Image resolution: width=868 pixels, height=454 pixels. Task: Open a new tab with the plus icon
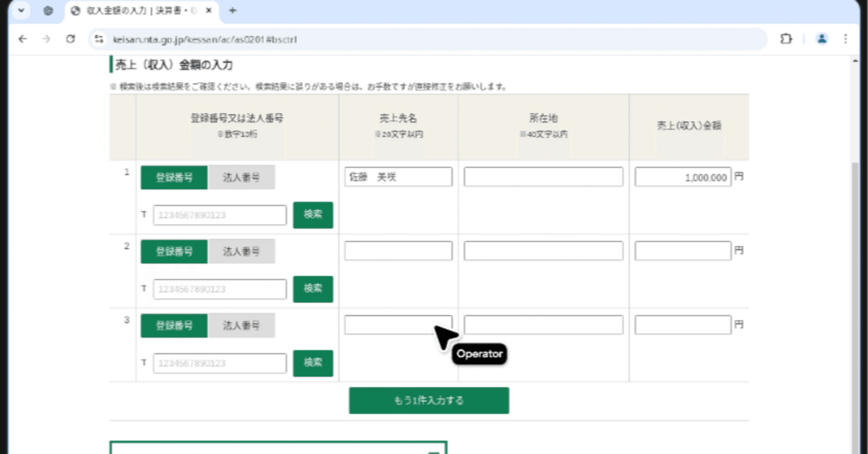pos(232,11)
